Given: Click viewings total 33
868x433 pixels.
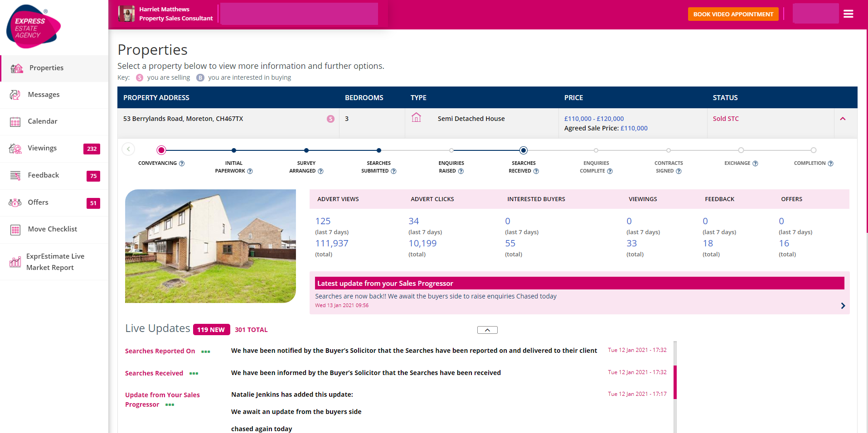Looking at the screenshot, I should 632,243.
